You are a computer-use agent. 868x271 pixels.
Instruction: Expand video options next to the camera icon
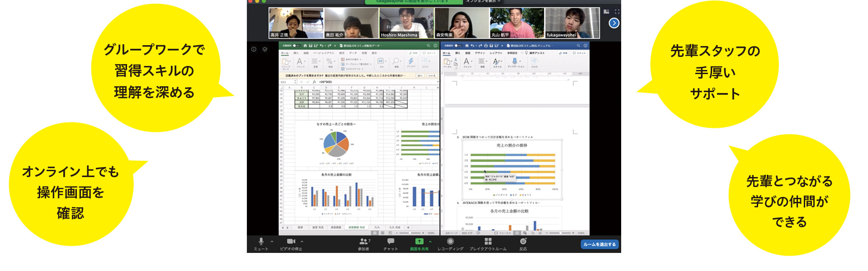point(302,242)
